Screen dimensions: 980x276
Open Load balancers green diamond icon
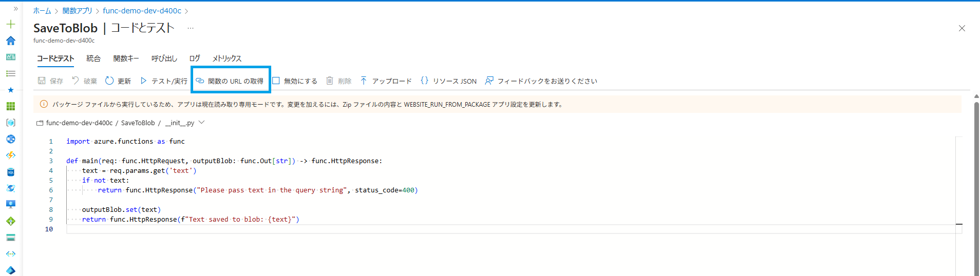[11, 221]
